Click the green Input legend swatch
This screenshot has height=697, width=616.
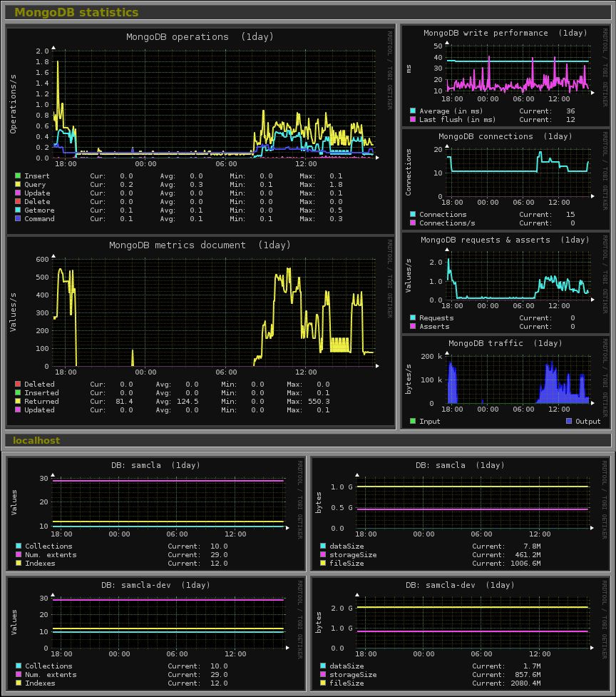[413, 422]
